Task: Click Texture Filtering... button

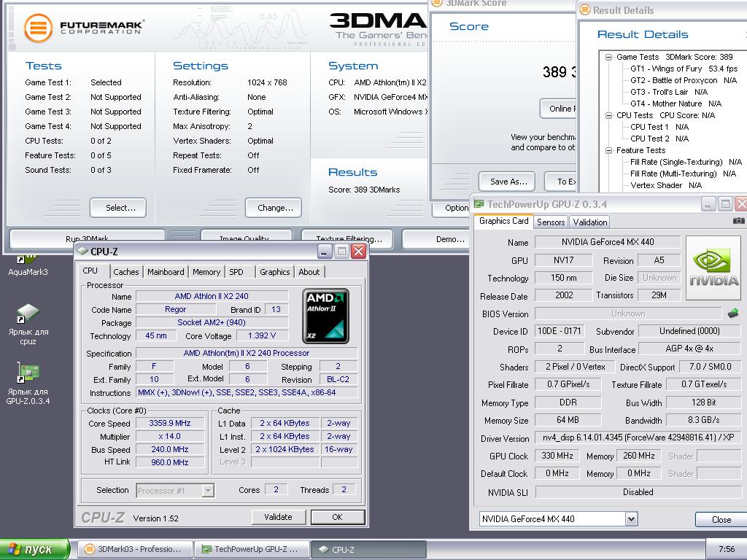Action: pyautogui.click(x=347, y=239)
